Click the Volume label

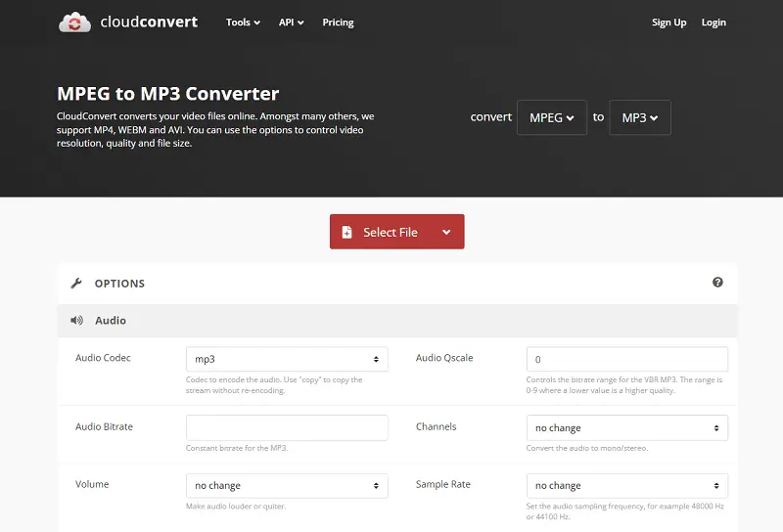(x=92, y=484)
